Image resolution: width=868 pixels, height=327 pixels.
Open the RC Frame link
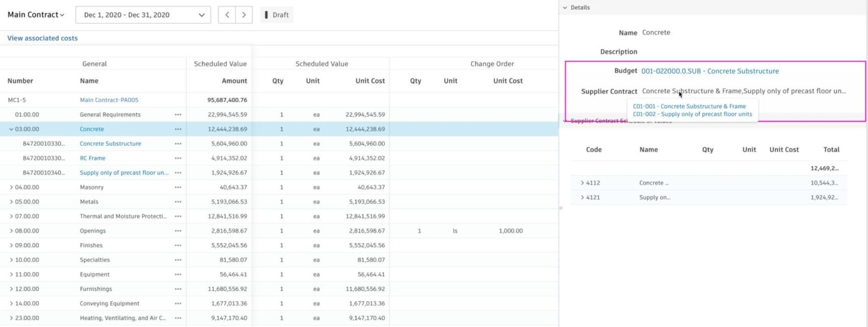(x=93, y=158)
